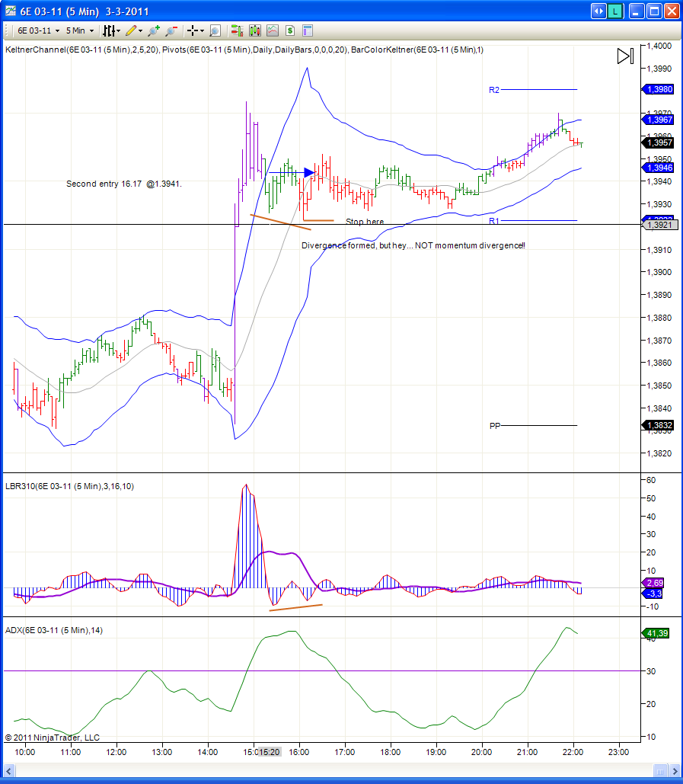Select the 1,3832 pivot price marker
The image size is (683, 784).
coord(658,425)
